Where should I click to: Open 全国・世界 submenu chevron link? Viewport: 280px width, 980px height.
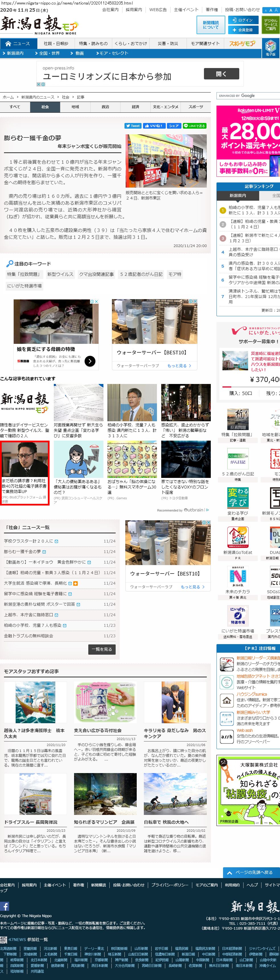[48, 53]
